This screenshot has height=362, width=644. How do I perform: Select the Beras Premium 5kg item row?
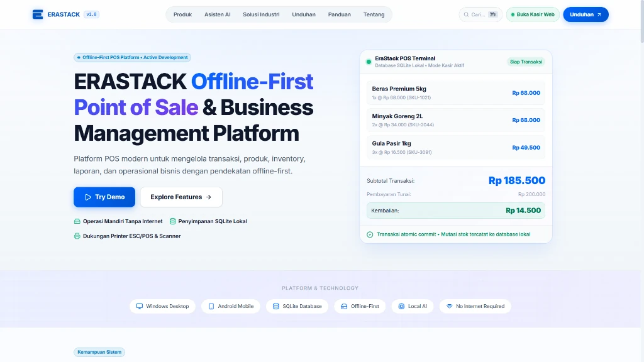(x=456, y=93)
